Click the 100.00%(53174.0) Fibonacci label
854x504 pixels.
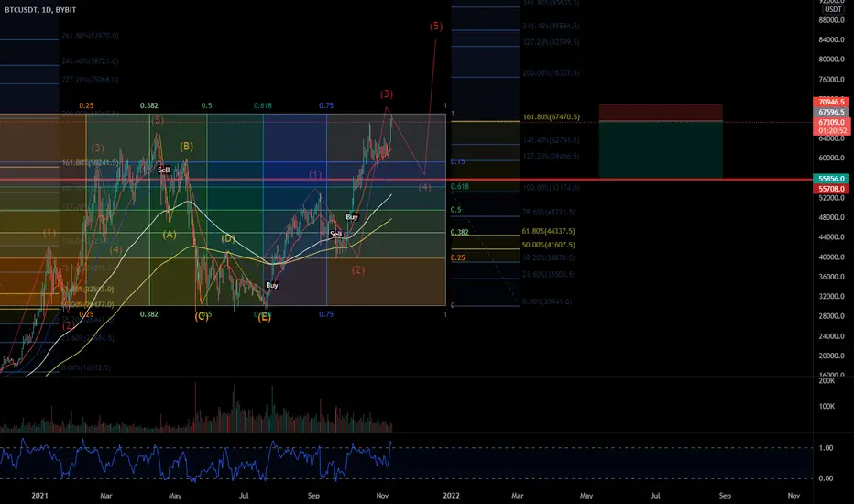coord(552,188)
